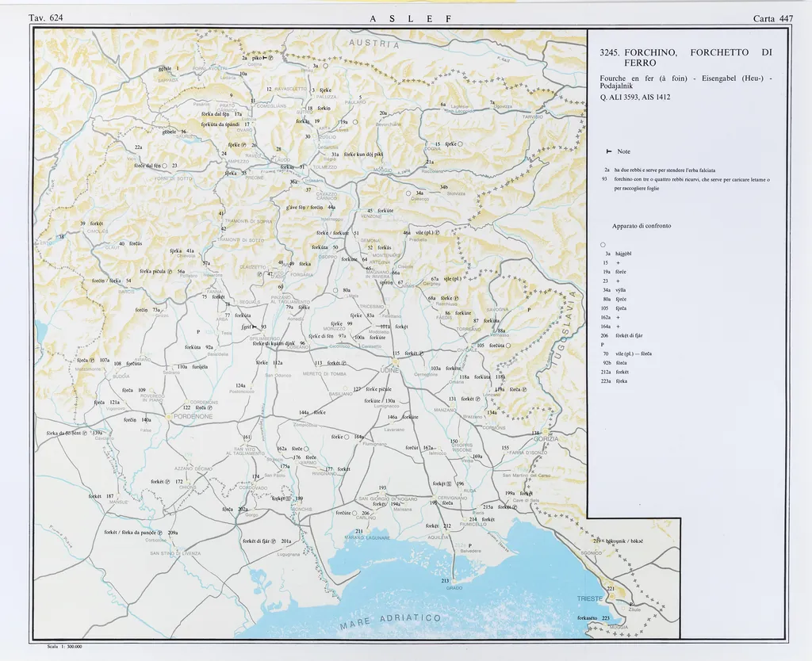Click the Trieste city label
This screenshot has width=812, height=661.
pos(590,598)
